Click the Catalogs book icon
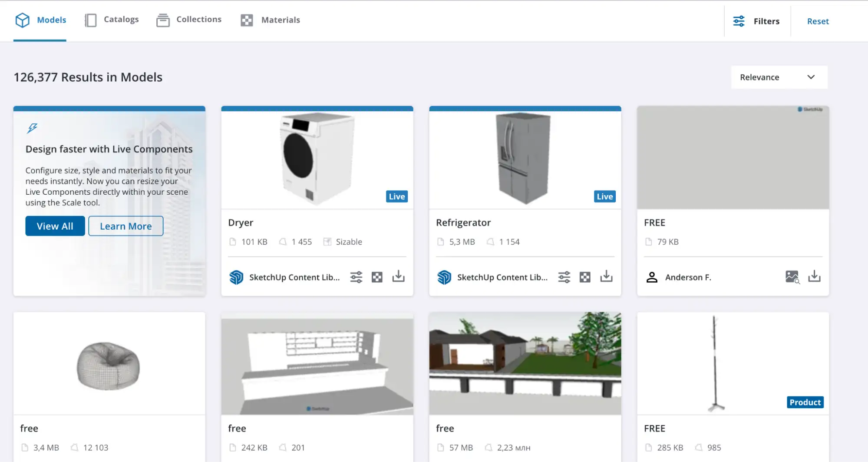The height and width of the screenshot is (462, 868). pos(90,20)
